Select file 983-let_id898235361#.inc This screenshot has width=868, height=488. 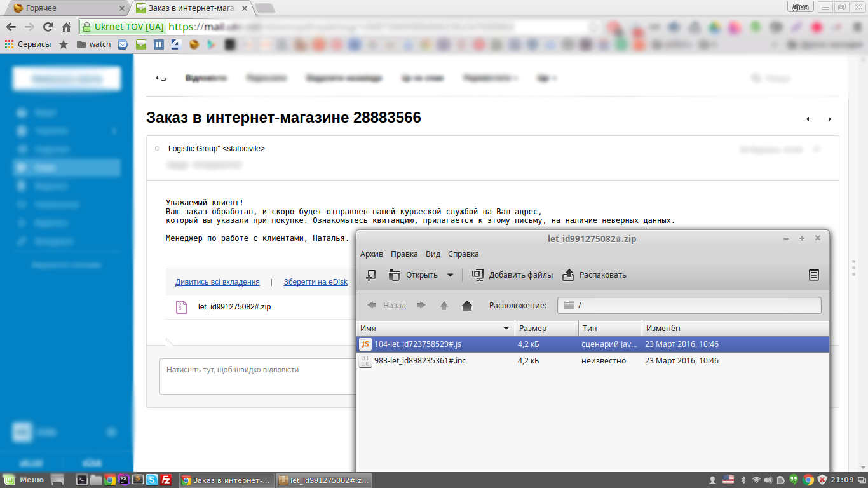click(x=419, y=361)
